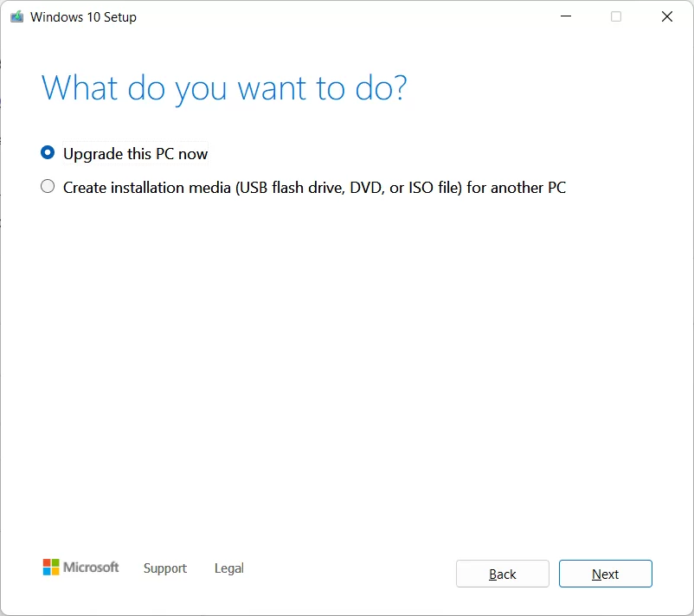
Task: Select the 'Upgrade this PC now' radio button
Action: (48, 153)
